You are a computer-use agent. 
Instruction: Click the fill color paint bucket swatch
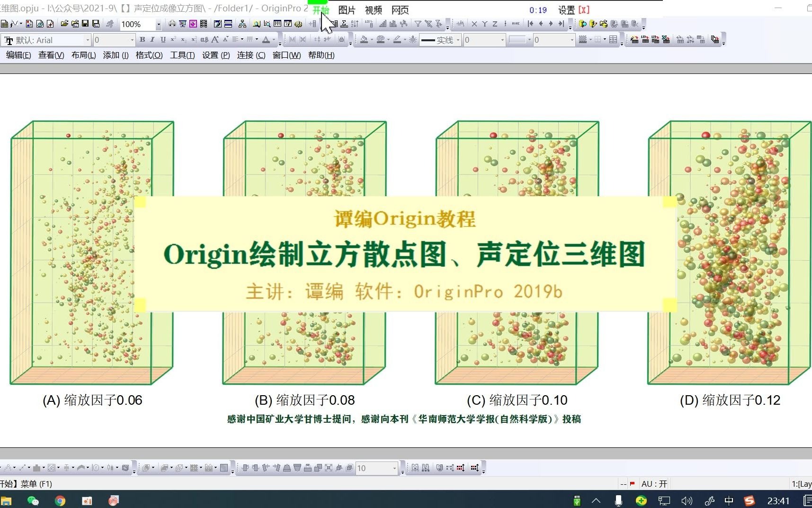(x=364, y=40)
